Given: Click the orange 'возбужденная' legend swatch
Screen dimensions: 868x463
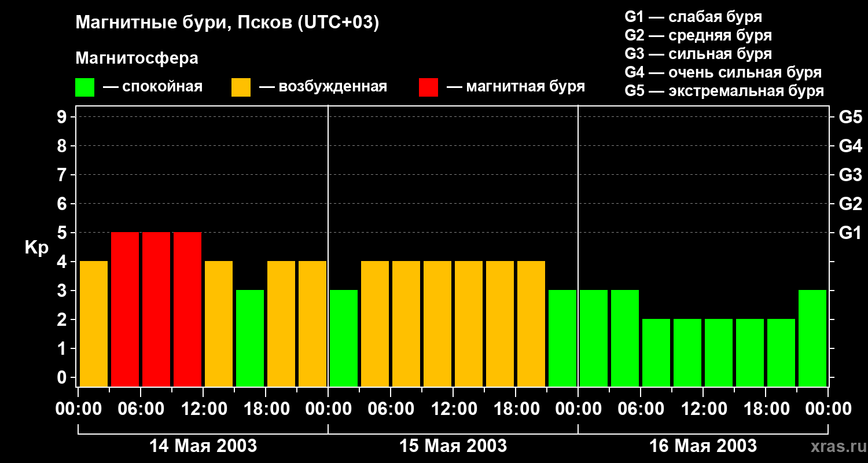Looking at the screenshot, I should (x=241, y=87).
